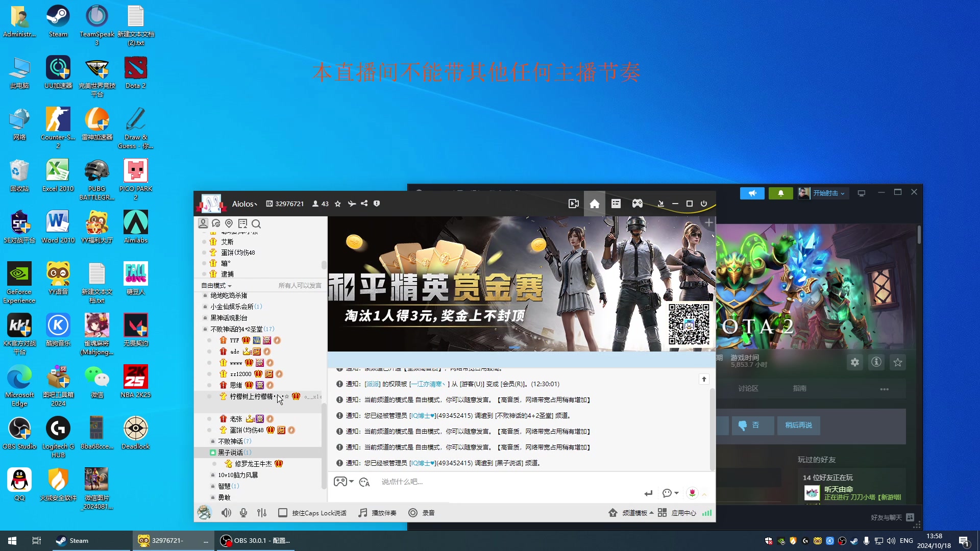Open channel template 频道模板 menu
980x551 pixels.
point(631,513)
